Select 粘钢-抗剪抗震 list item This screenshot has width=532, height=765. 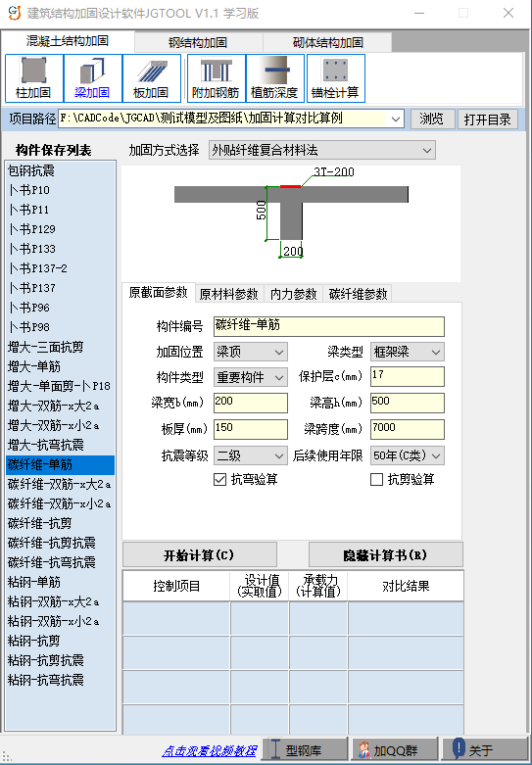pos(60,660)
